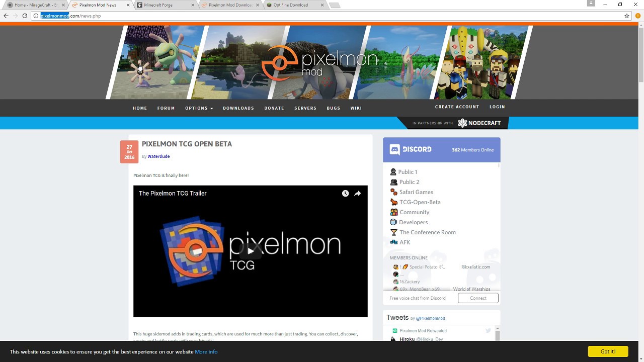Screen dimensions: 644x362
Task: Open the SERVERS page
Action: [305, 108]
